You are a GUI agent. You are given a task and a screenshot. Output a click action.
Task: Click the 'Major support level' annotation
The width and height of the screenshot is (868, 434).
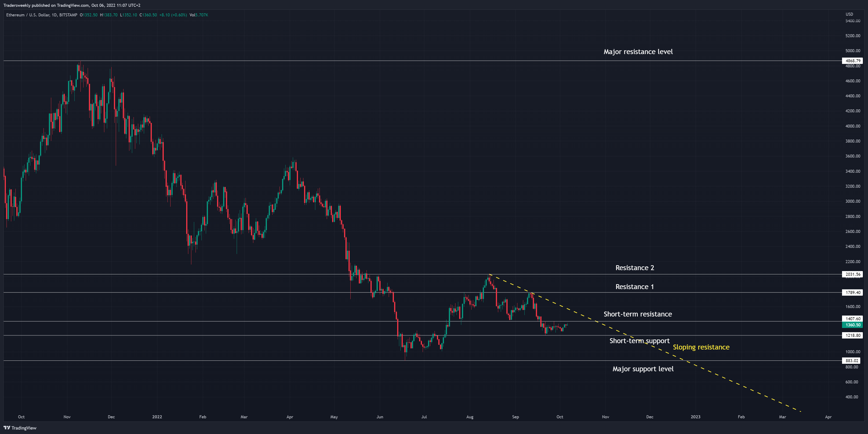coord(643,369)
